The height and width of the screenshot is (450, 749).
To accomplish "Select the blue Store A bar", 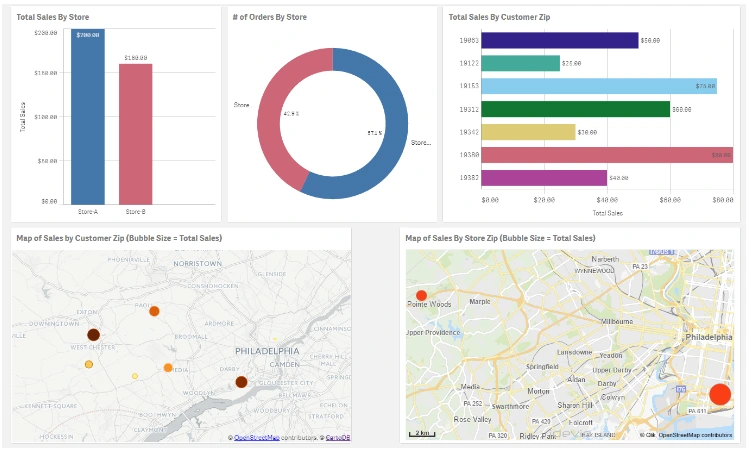I will pos(88,117).
